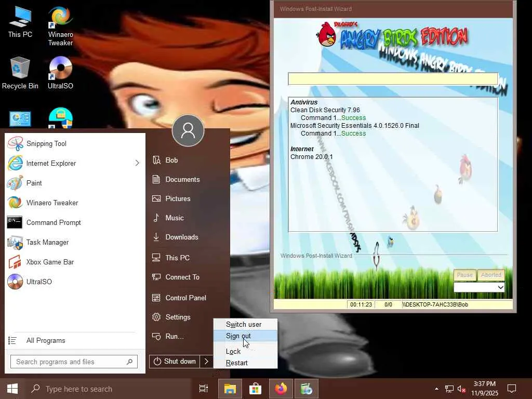The height and width of the screenshot is (399, 532).
Task: Launch Snipping Tool from start menu
Action: [75, 143]
